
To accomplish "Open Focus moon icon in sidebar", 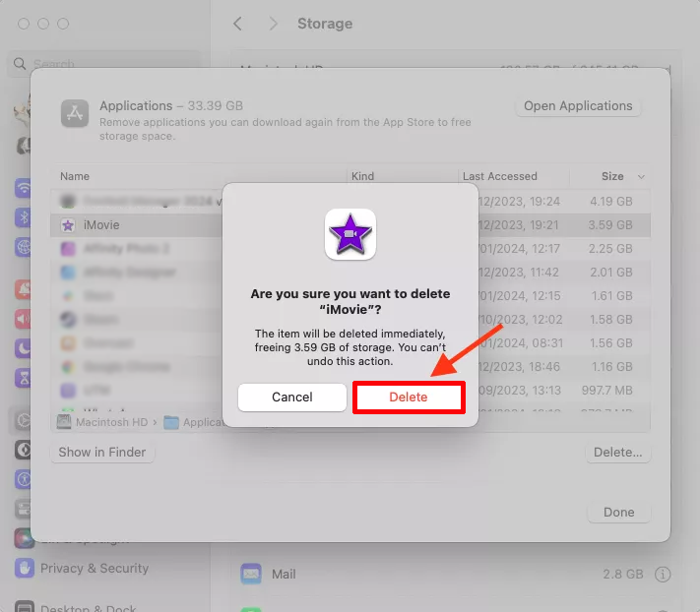I will [x=24, y=348].
